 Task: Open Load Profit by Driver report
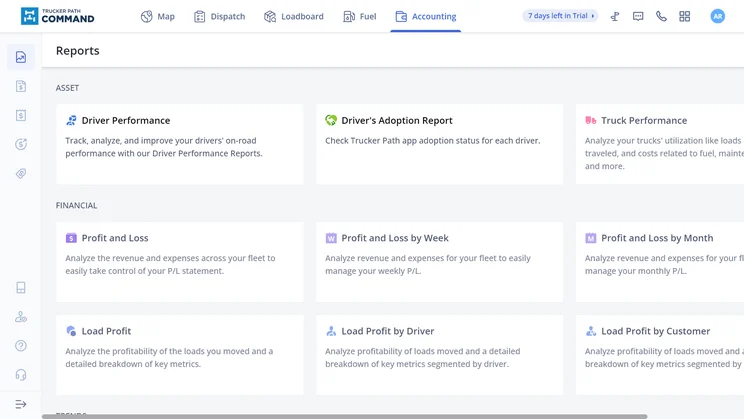pyautogui.click(x=439, y=354)
